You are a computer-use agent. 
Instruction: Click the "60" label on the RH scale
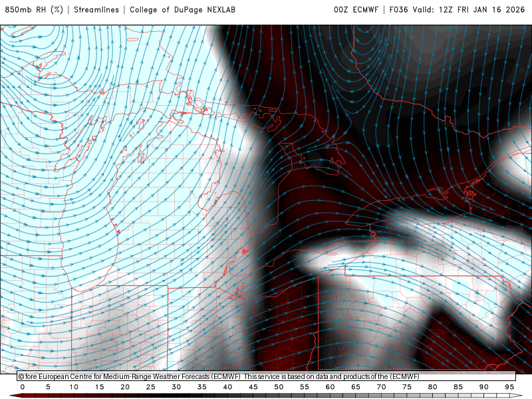[330, 387]
